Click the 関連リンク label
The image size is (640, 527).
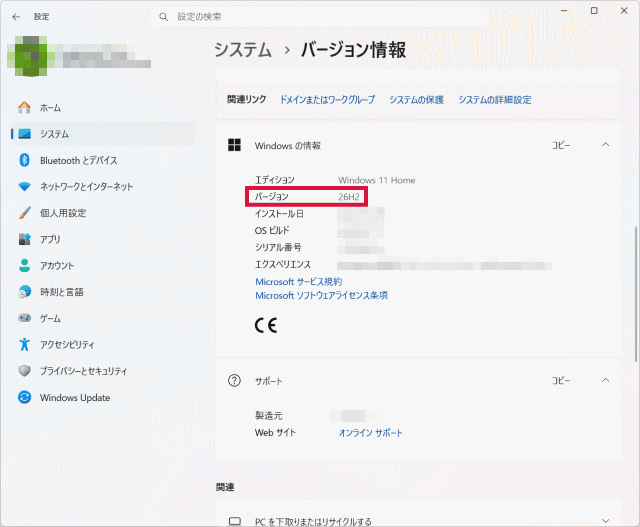247,99
